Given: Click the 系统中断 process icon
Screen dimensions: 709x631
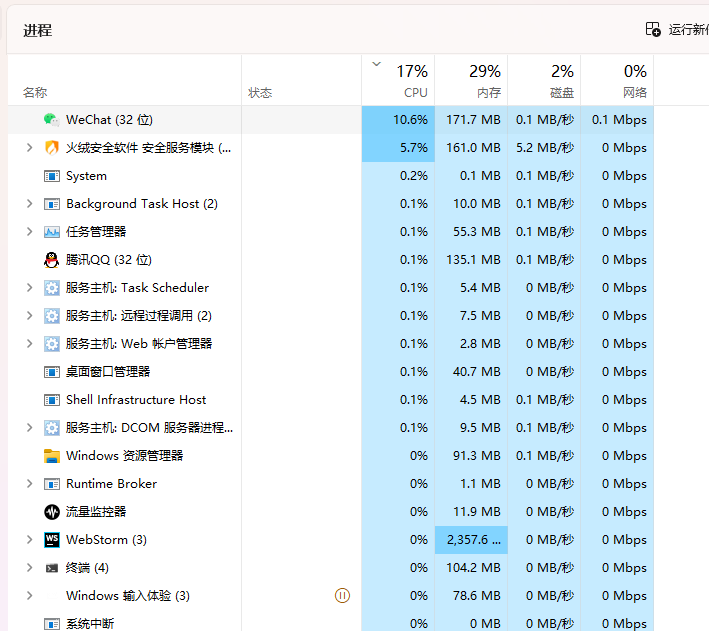Looking at the screenshot, I should [x=52, y=624].
